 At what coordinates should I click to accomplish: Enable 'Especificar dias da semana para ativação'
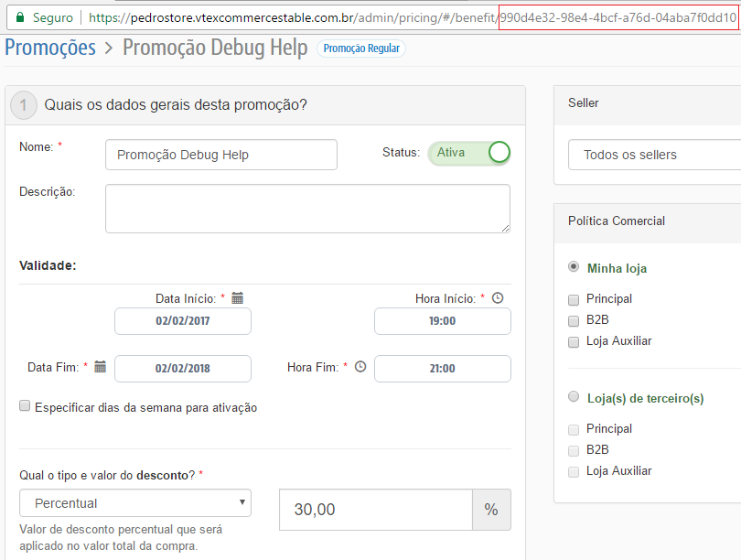coord(25,405)
